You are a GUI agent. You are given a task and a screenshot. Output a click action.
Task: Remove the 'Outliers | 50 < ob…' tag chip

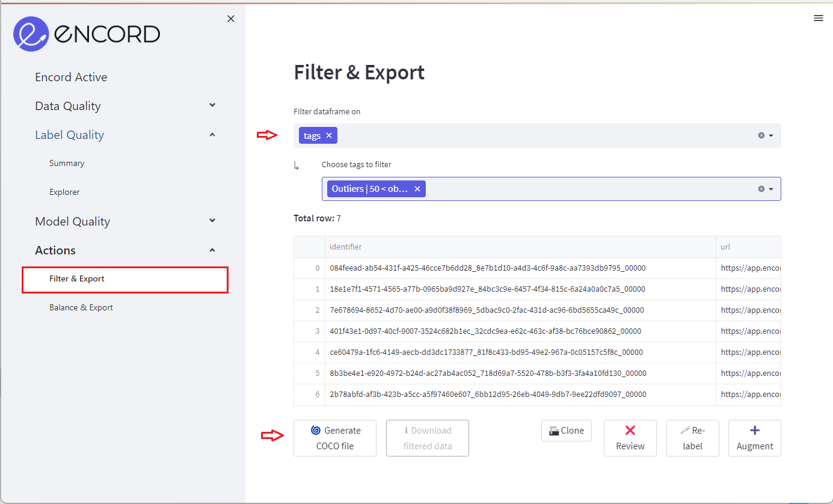(417, 189)
